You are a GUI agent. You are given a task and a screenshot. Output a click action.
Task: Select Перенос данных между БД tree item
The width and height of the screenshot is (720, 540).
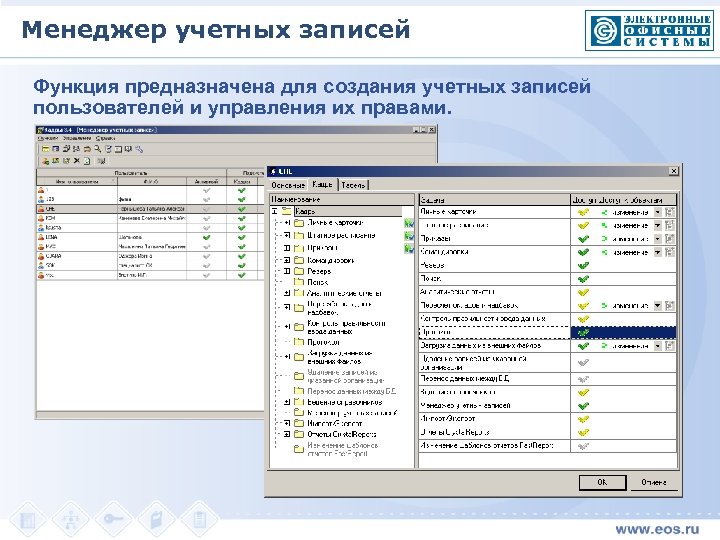(351, 391)
